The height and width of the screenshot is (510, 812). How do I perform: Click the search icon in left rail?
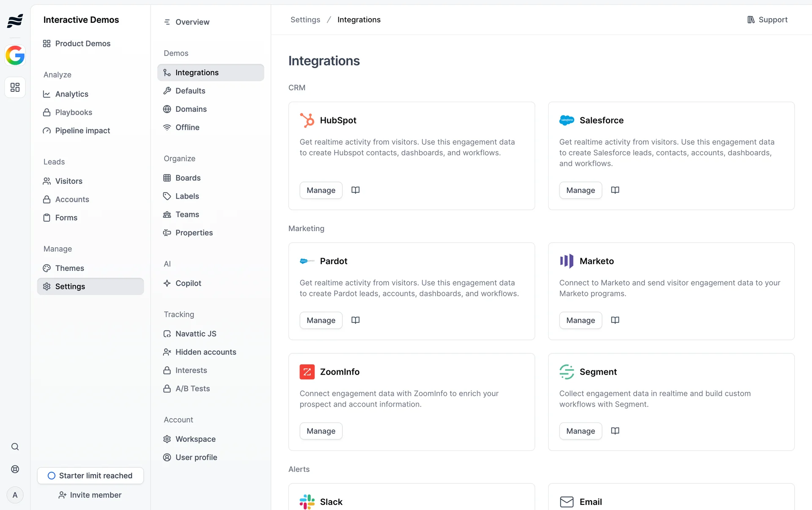pyautogui.click(x=15, y=447)
